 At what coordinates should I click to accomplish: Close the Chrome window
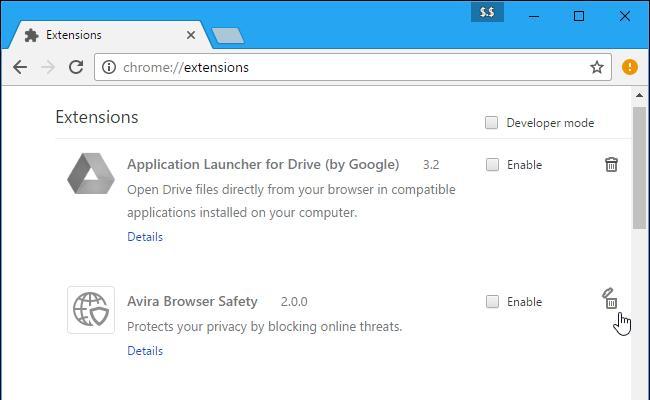point(624,16)
